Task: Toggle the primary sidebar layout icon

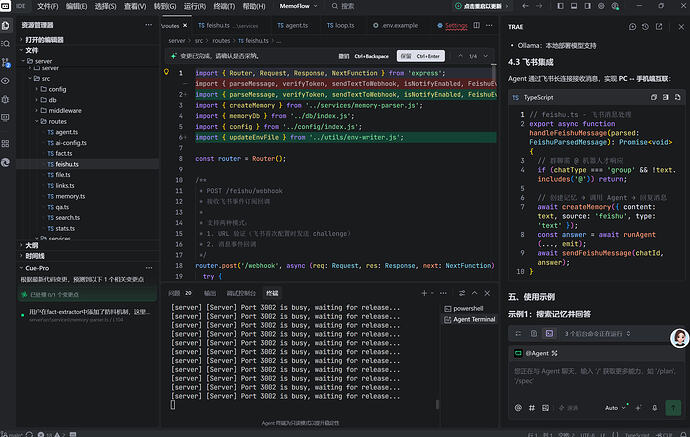Action: click(560, 6)
